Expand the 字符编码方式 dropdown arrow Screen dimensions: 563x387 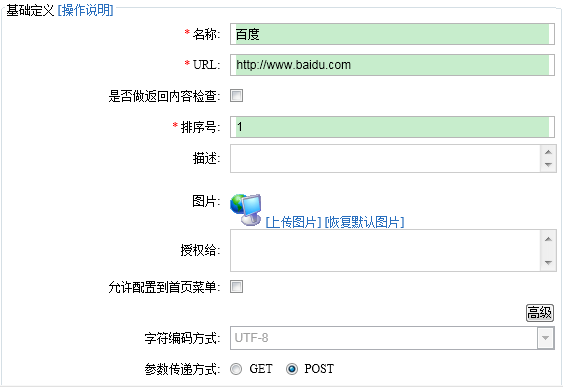pos(545,338)
